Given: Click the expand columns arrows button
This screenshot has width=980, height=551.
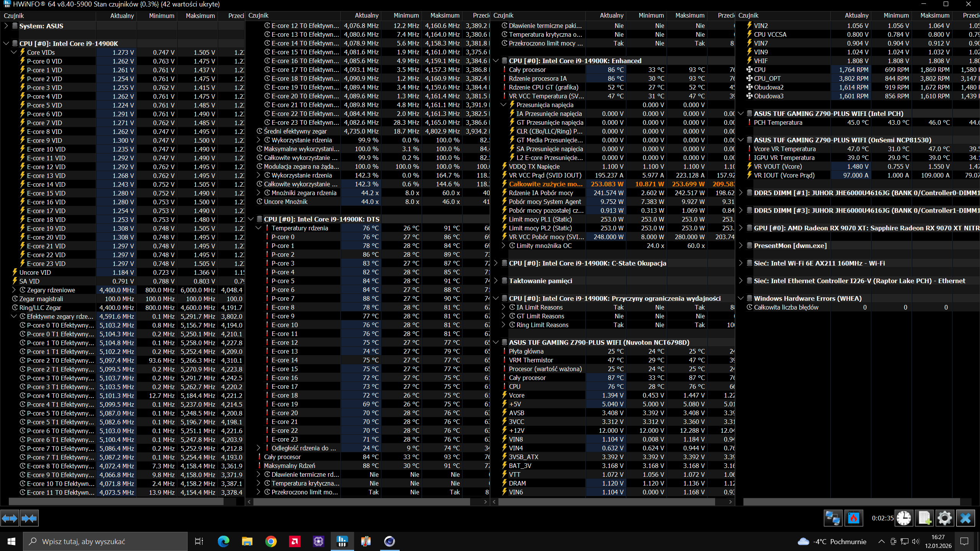Looking at the screenshot, I should [10, 518].
